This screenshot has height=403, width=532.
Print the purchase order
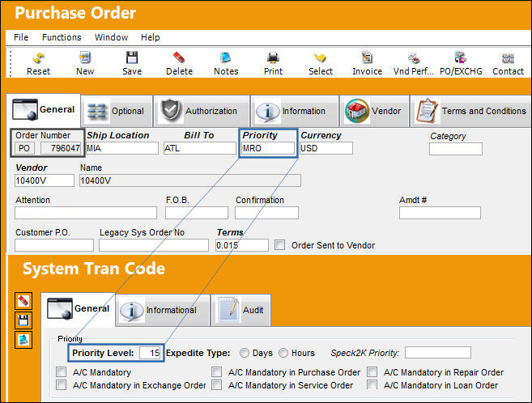point(273,58)
